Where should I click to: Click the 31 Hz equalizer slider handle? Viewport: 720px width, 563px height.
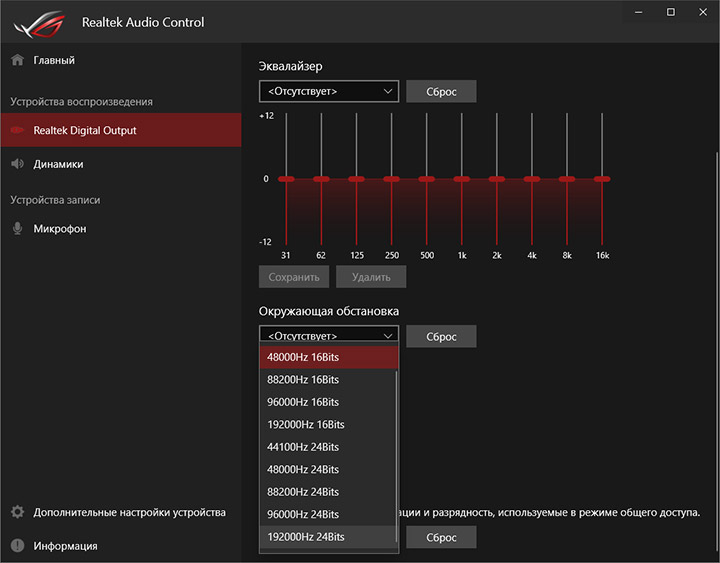286,179
